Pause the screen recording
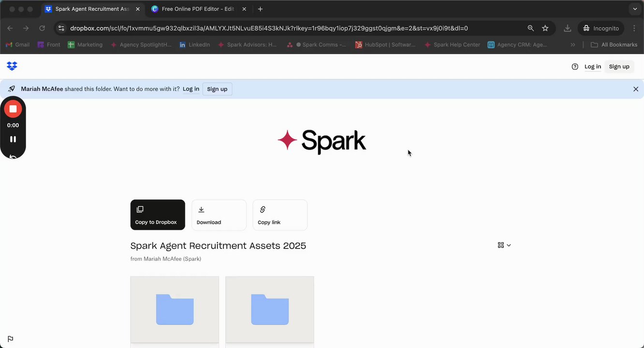Image resolution: width=644 pixels, height=348 pixels. (x=13, y=139)
